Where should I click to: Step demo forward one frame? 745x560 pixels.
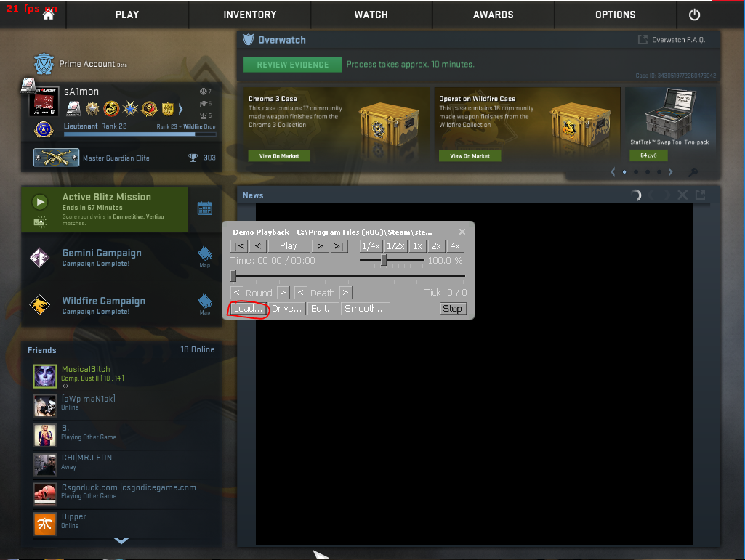click(320, 246)
